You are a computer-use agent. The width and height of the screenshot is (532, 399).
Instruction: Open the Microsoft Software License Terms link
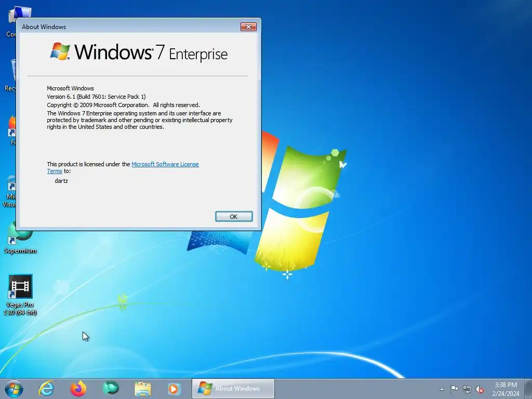coord(165,164)
